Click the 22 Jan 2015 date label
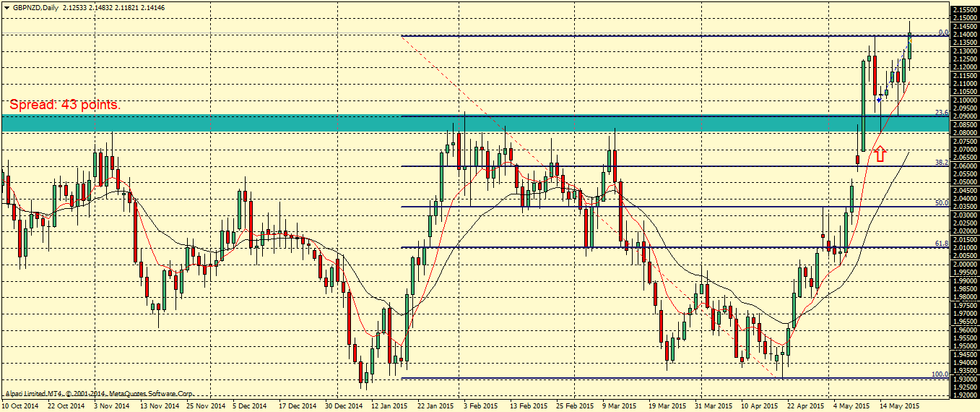980x412 pixels. (x=436, y=406)
